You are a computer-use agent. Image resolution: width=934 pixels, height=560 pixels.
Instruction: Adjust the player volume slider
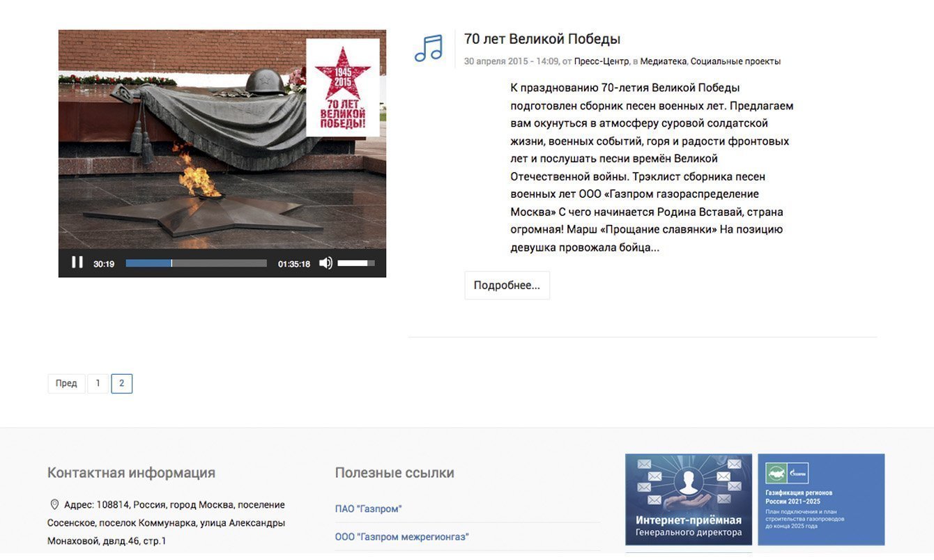pyautogui.click(x=356, y=263)
